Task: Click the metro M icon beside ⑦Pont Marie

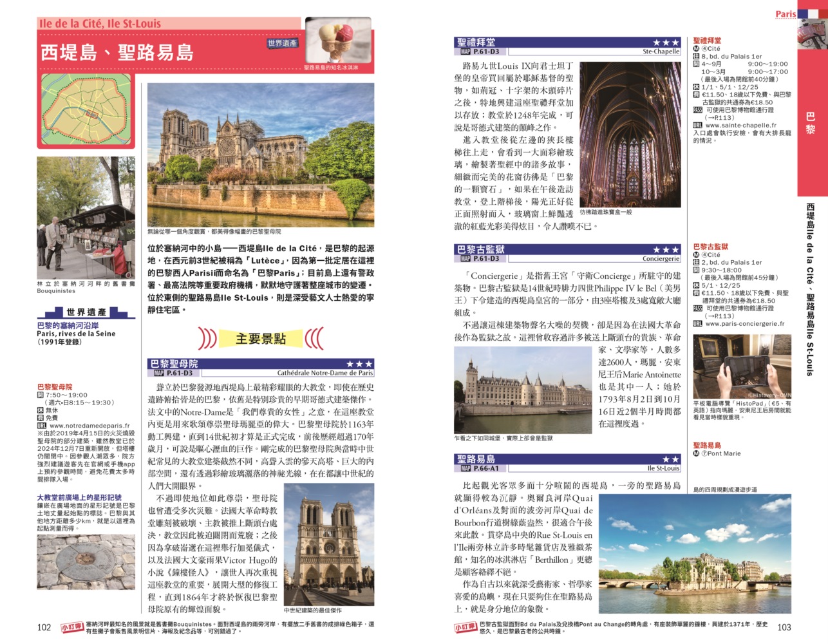Action: (x=696, y=453)
